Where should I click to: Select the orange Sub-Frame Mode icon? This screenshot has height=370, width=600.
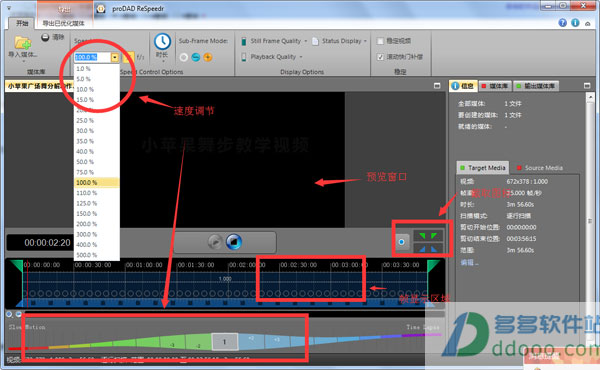click(x=208, y=57)
